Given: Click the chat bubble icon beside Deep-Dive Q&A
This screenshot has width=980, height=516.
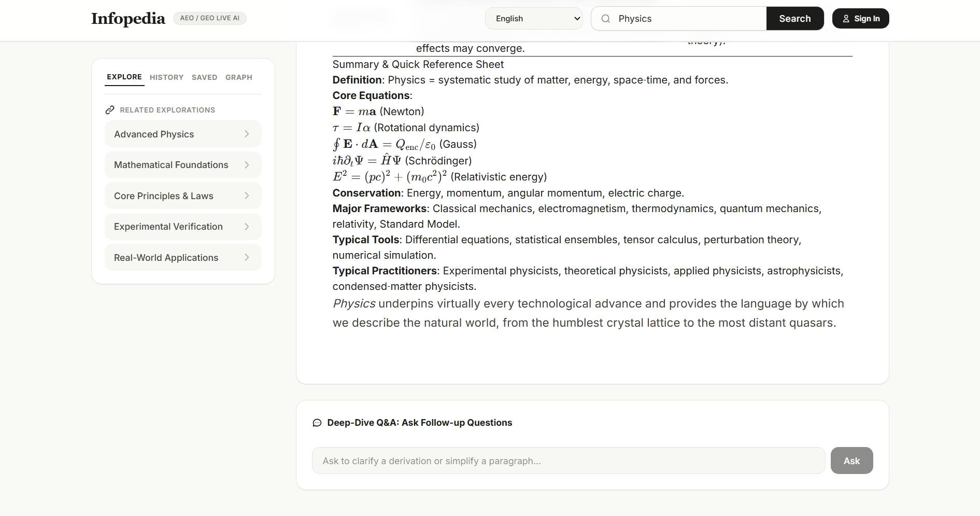Looking at the screenshot, I should (317, 423).
